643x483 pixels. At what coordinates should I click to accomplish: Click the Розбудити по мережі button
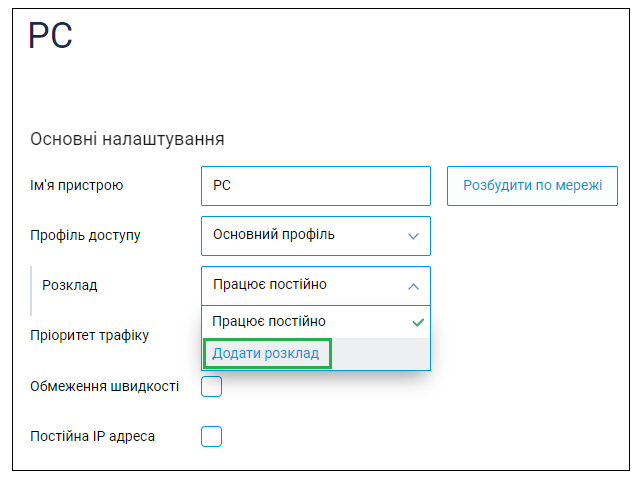[532, 186]
